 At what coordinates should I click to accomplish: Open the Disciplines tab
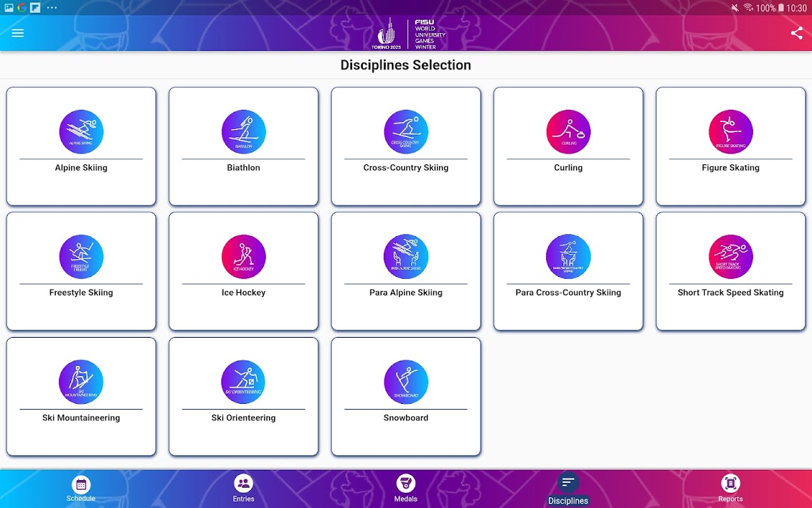pyautogui.click(x=568, y=489)
